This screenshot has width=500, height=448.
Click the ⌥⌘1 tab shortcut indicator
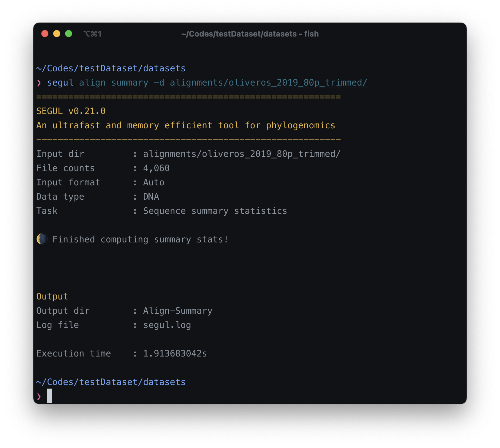tap(92, 34)
